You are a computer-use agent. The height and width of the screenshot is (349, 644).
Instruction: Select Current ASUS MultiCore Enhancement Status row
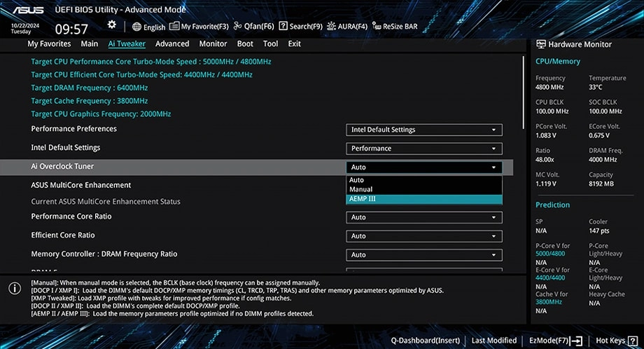(106, 201)
